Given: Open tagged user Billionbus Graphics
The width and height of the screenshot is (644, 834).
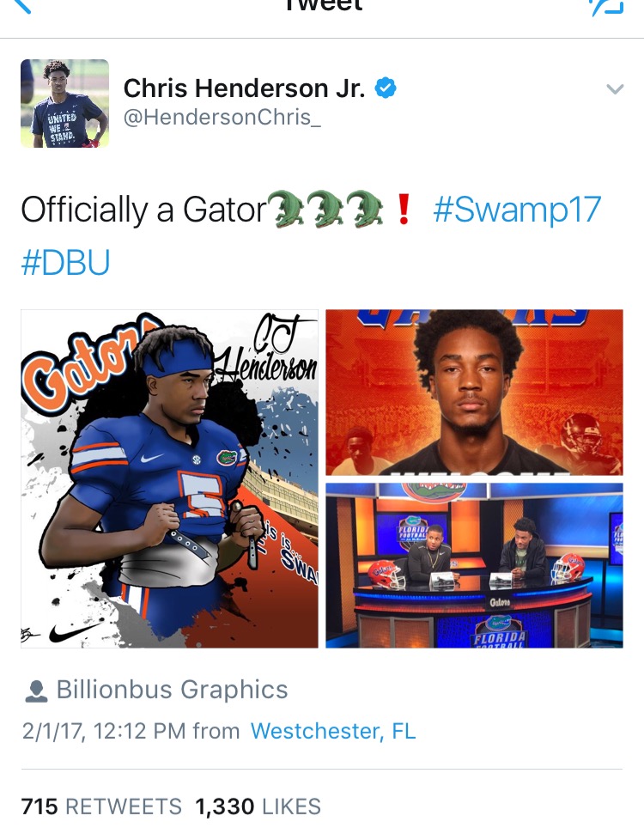Looking at the screenshot, I should point(172,690).
